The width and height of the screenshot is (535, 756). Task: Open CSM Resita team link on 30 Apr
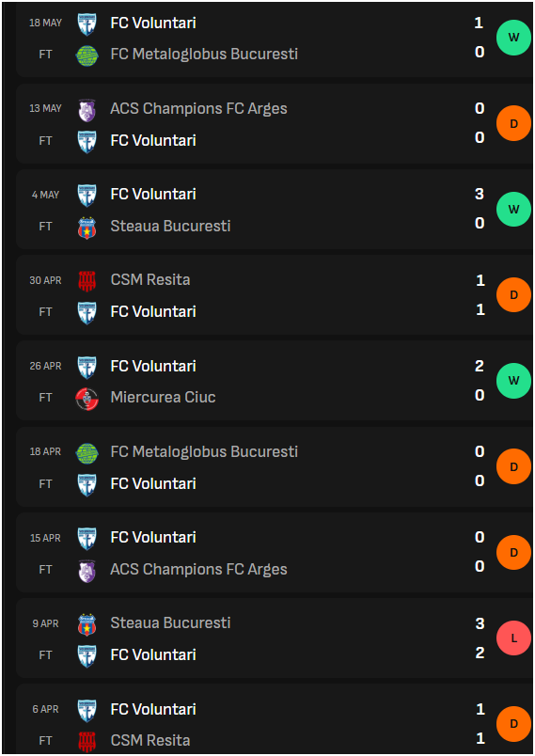coord(150,279)
